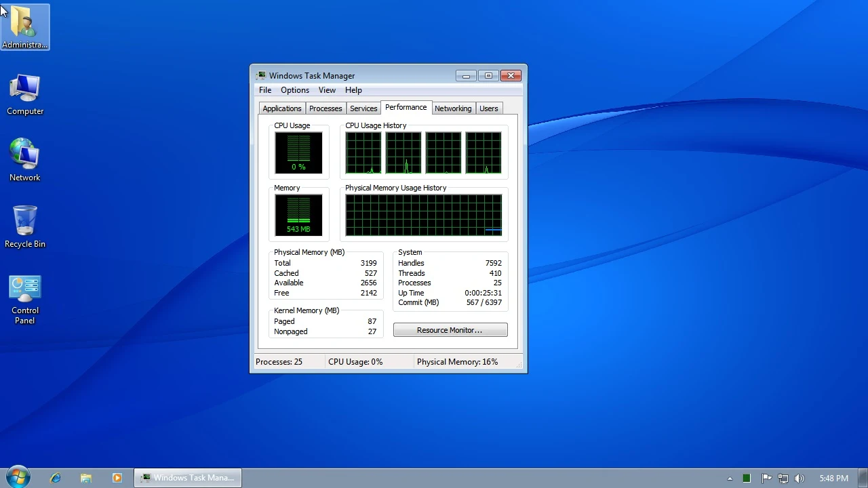Open the Administrator folder desktop icon
This screenshot has height=488, width=868.
[25, 27]
